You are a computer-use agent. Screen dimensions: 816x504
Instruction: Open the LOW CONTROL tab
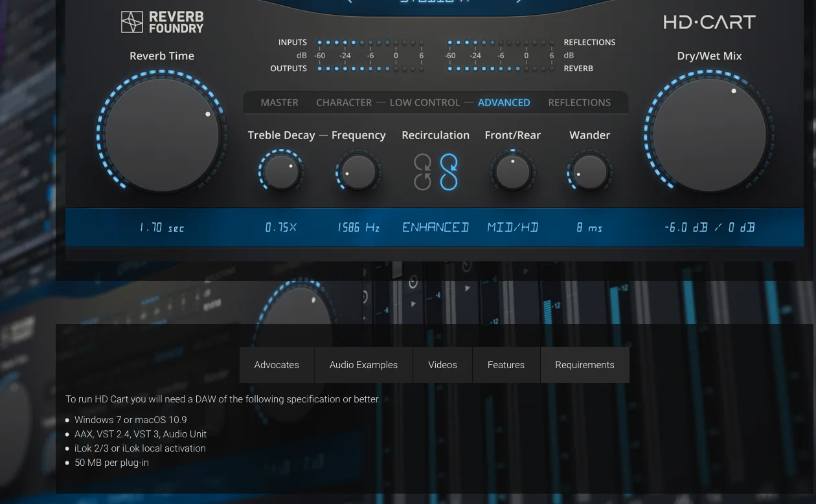coord(425,102)
